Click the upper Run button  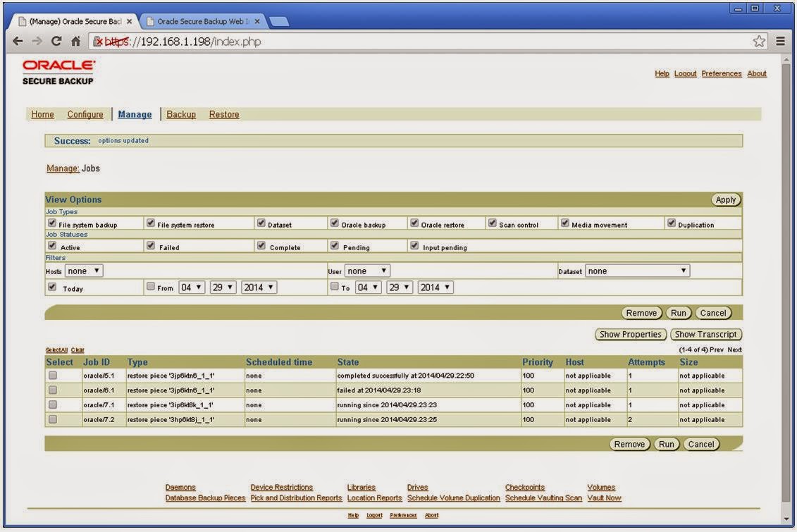[679, 313]
